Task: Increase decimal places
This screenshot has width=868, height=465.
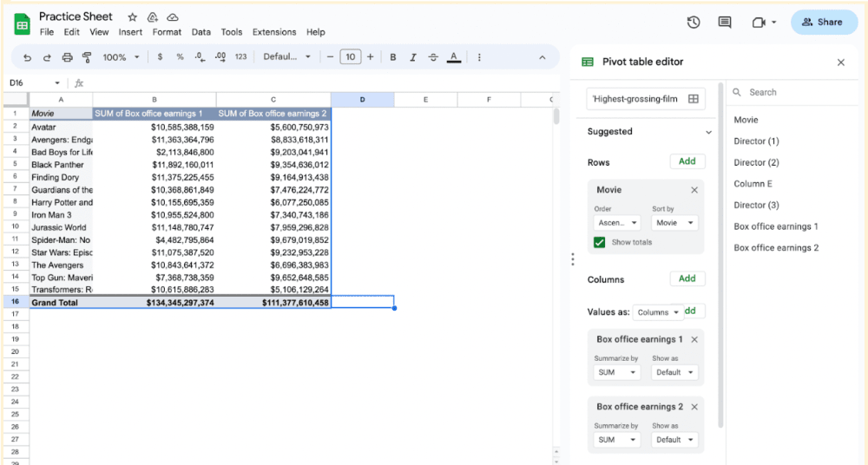Action: (x=220, y=56)
